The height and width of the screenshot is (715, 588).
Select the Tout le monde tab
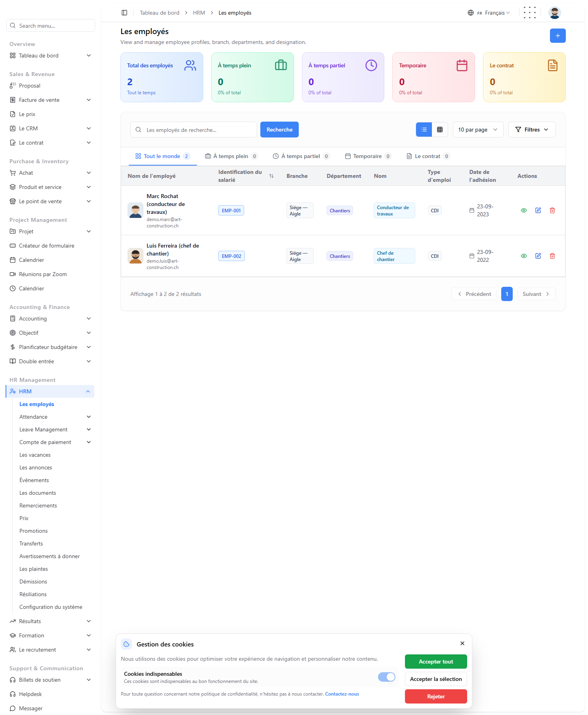(x=162, y=156)
